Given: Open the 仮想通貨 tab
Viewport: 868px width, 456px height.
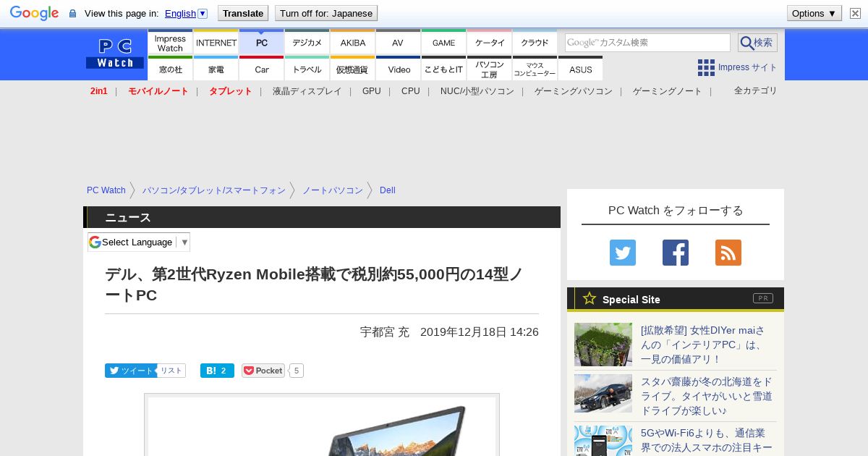Looking at the screenshot, I should click(353, 69).
